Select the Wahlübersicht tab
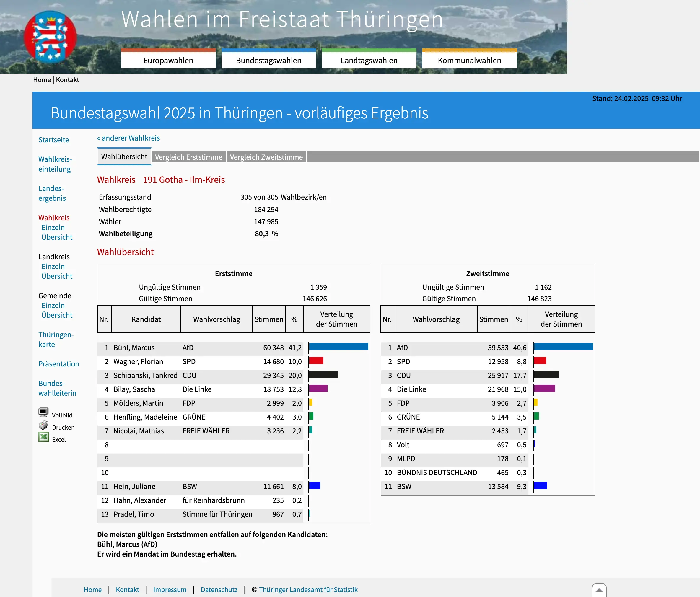Image resolution: width=700 pixels, height=597 pixels. pos(124,156)
